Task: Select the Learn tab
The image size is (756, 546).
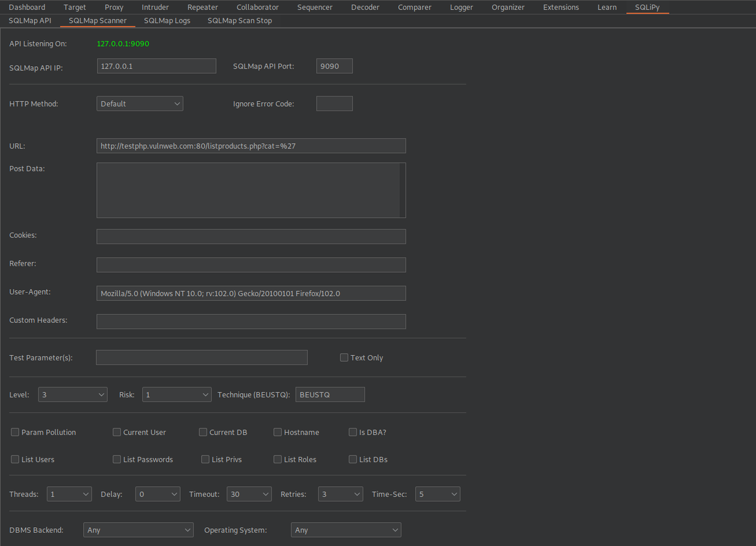Action: [x=607, y=8]
